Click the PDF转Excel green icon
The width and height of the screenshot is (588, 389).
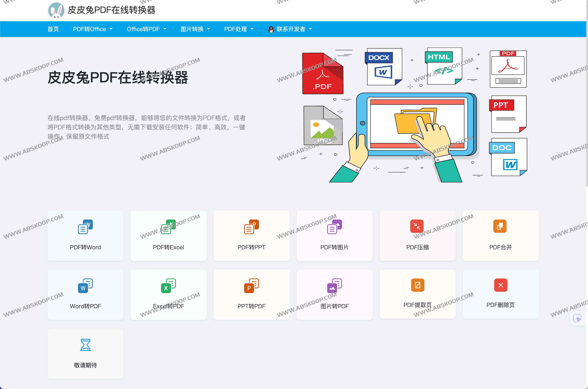168,226
